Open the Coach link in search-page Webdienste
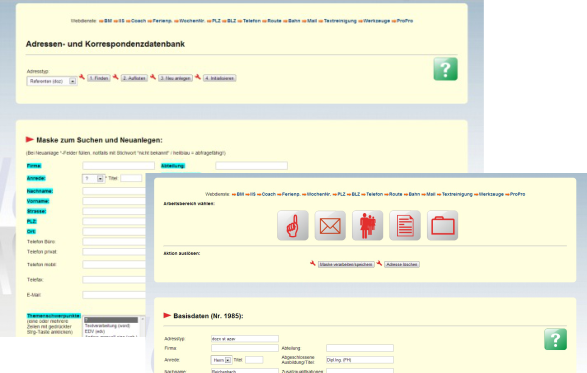Image resolution: width=587 pixels, height=373 pixels. coord(139,21)
